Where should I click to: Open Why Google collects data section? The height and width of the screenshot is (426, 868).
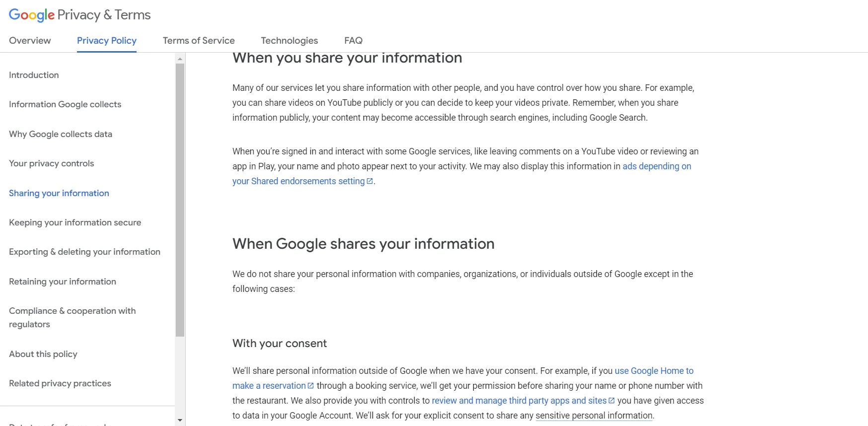(x=61, y=134)
